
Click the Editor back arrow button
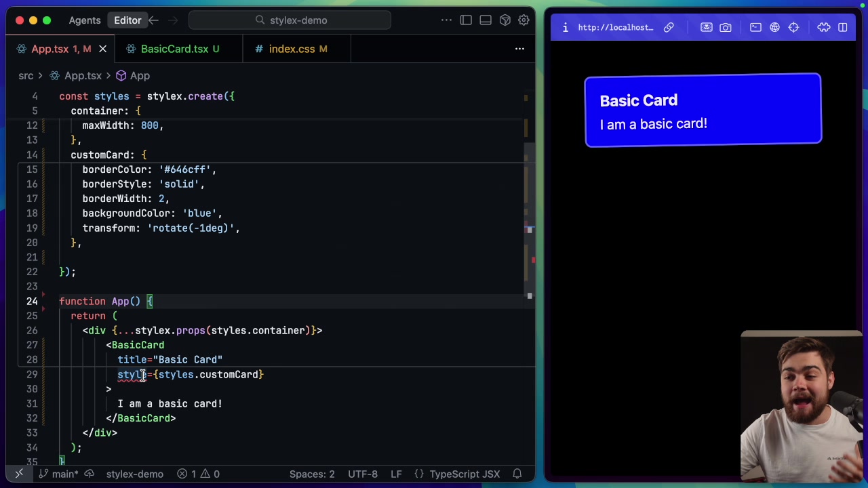click(x=153, y=20)
